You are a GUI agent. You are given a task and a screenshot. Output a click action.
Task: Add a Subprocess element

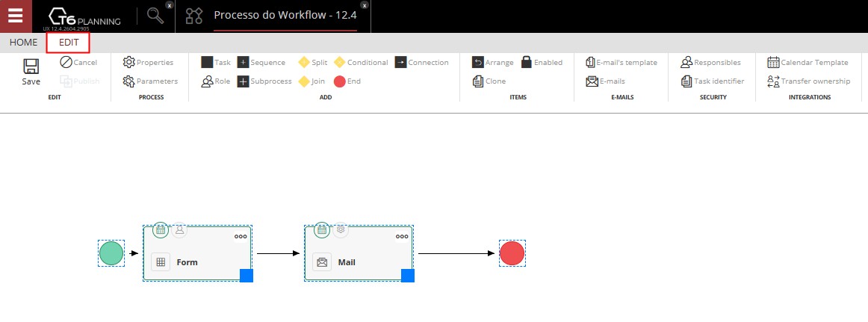tap(264, 81)
